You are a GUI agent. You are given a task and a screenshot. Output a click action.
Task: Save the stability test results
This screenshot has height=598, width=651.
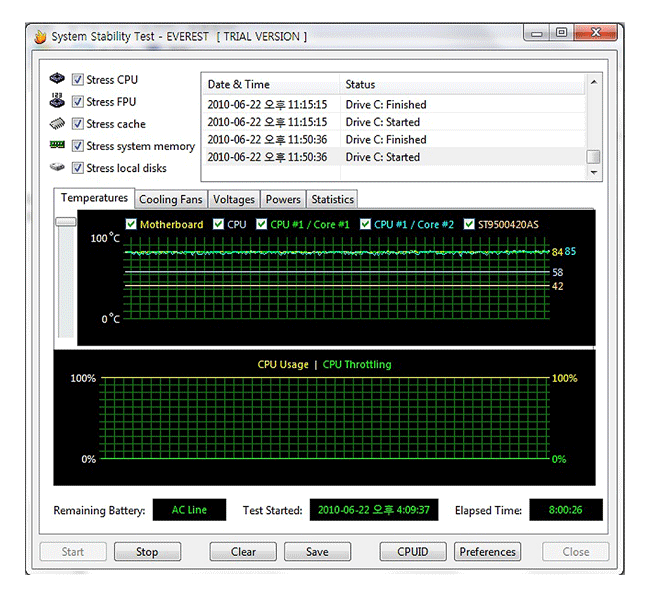(x=318, y=552)
